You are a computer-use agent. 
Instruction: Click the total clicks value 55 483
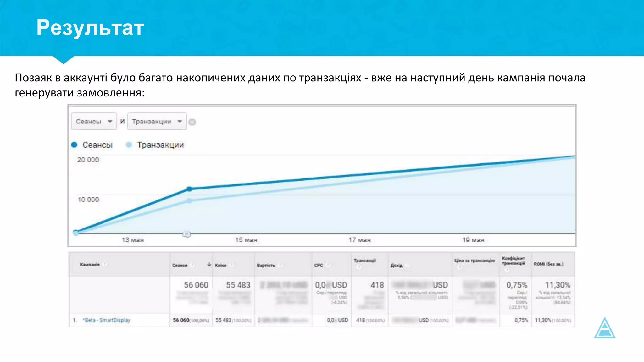pyautogui.click(x=238, y=285)
